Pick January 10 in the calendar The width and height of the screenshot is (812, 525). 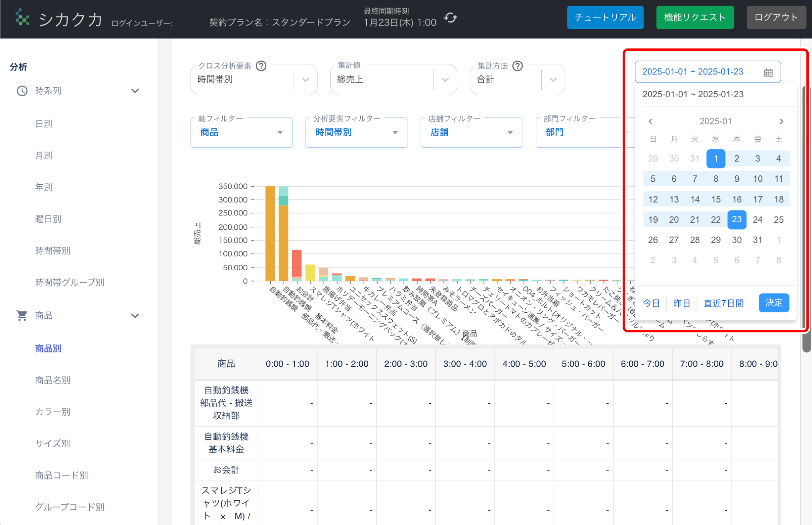(x=757, y=179)
